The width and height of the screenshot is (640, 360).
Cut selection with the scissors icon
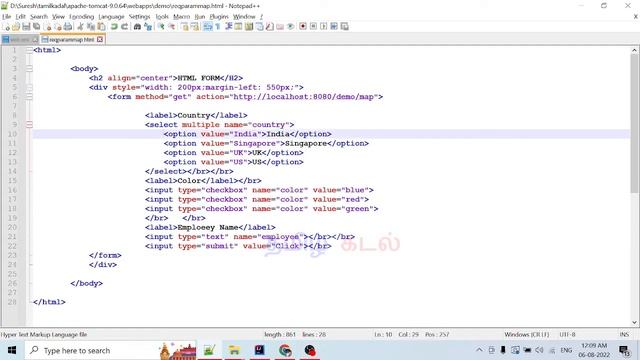click(x=80, y=27)
